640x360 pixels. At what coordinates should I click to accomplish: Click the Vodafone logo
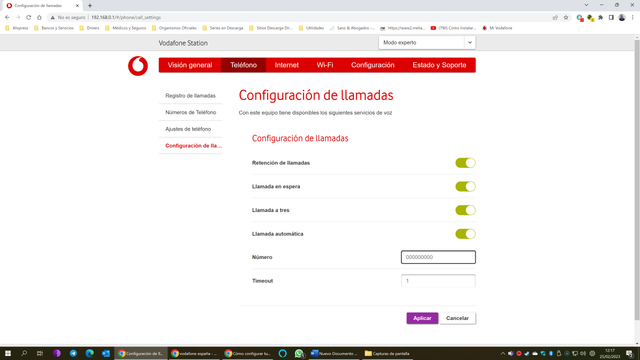point(138,66)
